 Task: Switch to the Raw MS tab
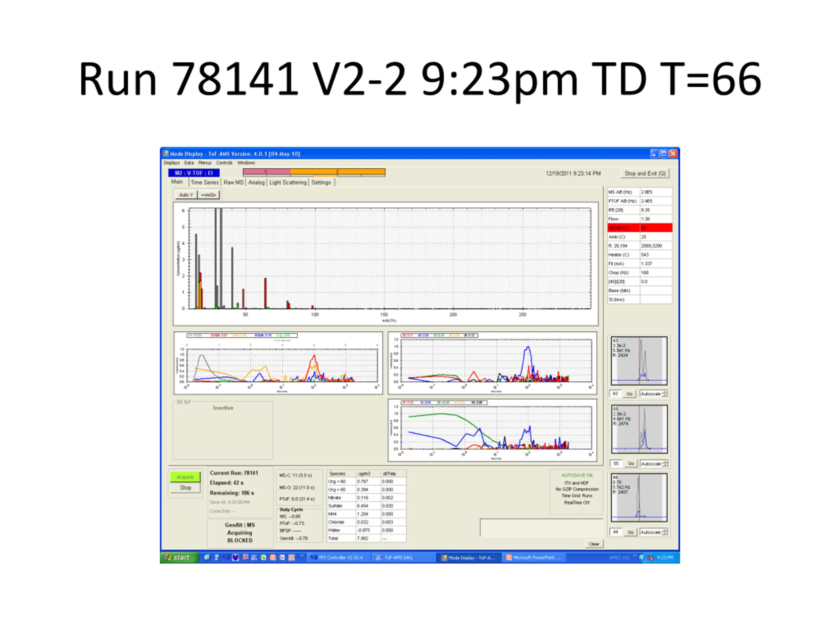pos(234,182)
